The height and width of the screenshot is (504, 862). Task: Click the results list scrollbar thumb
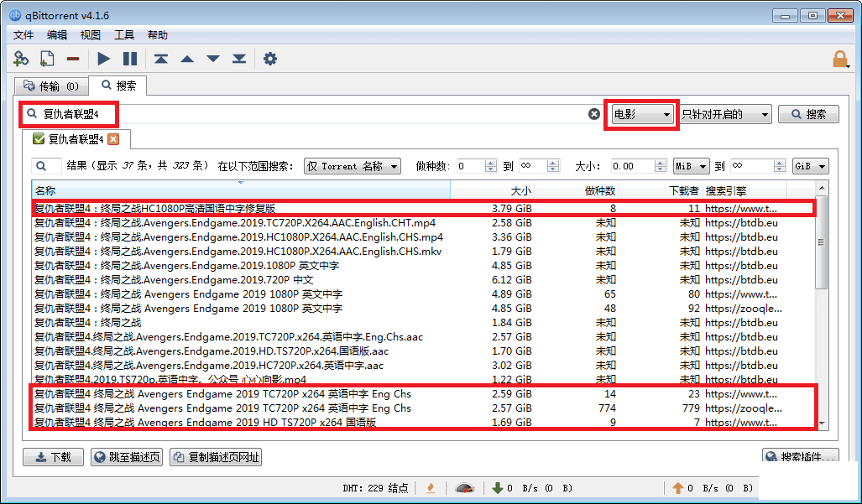tap(822, 242)
